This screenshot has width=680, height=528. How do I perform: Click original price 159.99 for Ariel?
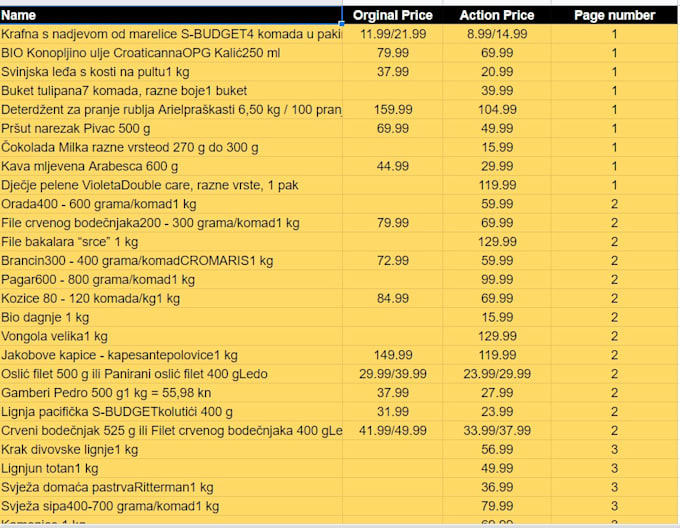click(x=392, y=109)
